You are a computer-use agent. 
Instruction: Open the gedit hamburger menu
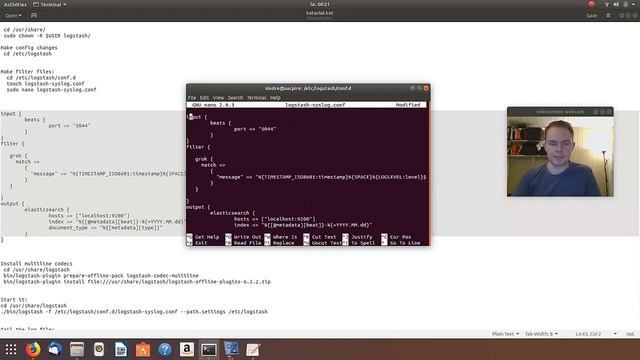pyautogui.click(x=608, y=16)
